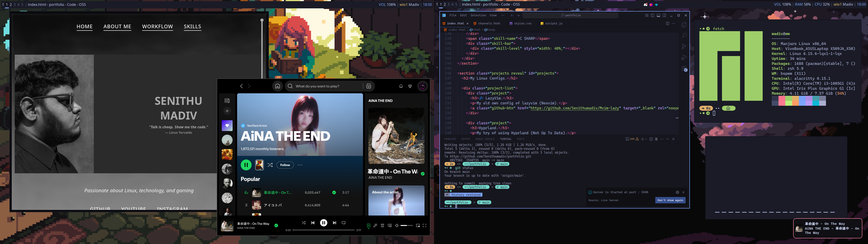Expand the body breadcrumb dropdown
This screenshot has width=868, height=244.
click(x=490, y=30)
